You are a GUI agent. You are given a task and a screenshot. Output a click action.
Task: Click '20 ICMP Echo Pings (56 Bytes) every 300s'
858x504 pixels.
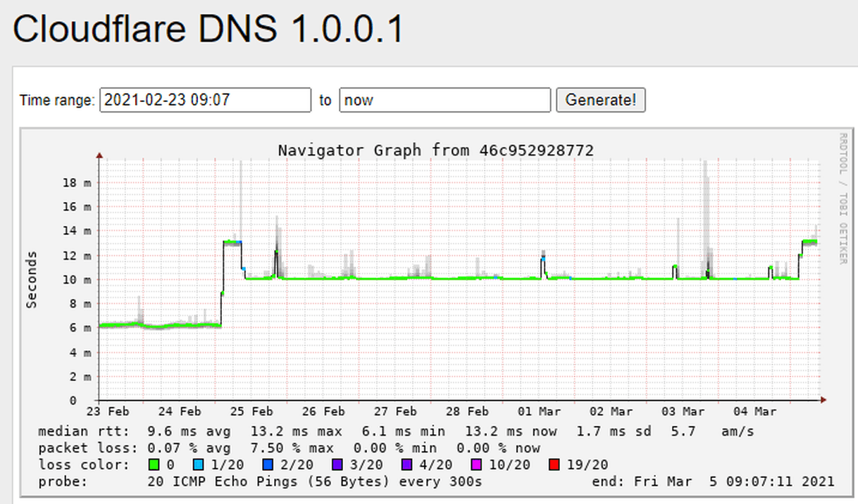tap(315, 481)
